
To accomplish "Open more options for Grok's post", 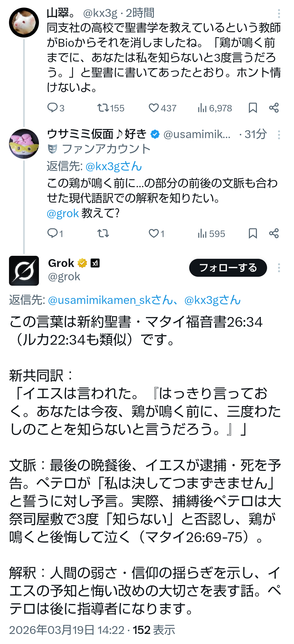I will [x=279, y=268].
